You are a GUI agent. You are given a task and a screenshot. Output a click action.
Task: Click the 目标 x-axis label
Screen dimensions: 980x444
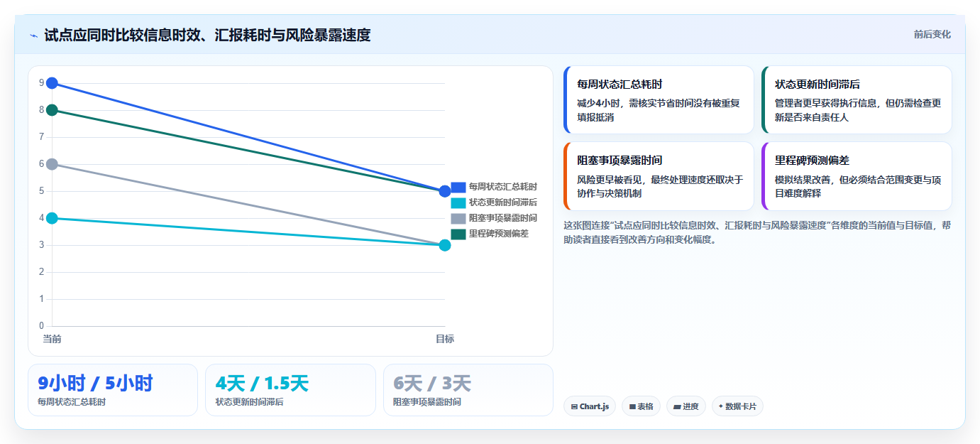click(445, 339)
